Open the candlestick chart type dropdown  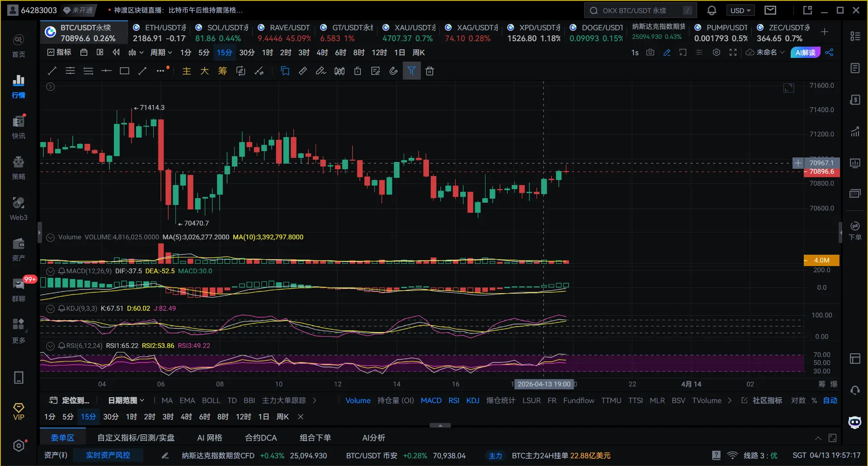tap(136, 52)
